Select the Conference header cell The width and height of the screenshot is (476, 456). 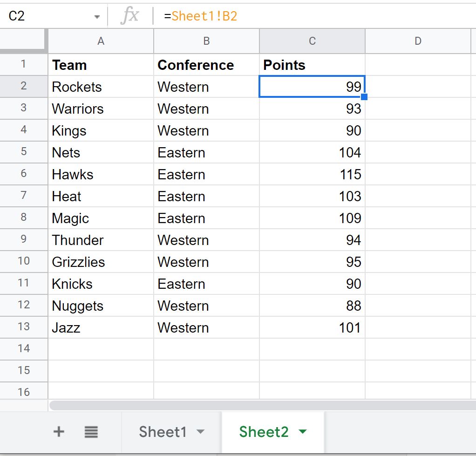click(x=206, y=65)
